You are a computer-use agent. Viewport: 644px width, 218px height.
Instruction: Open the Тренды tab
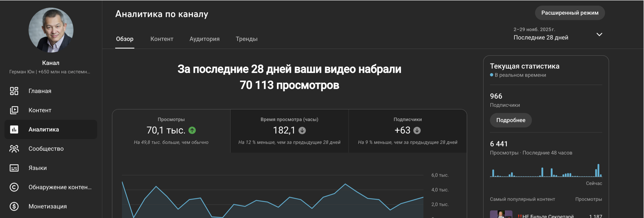246,39
